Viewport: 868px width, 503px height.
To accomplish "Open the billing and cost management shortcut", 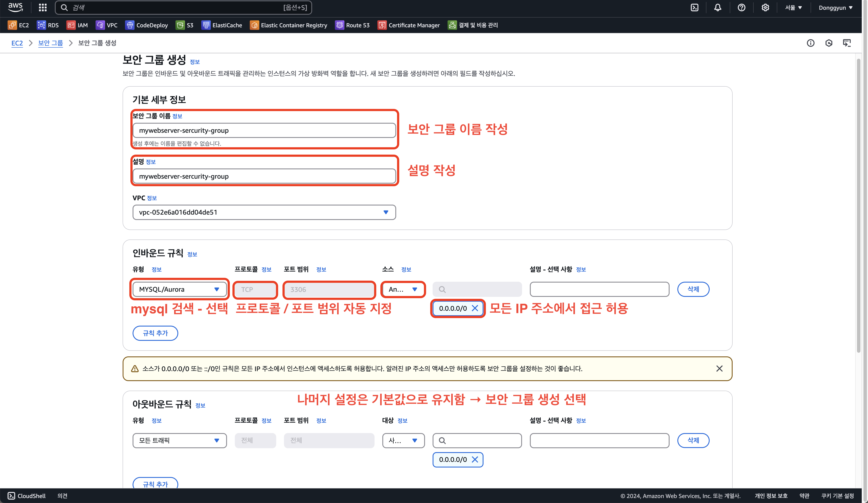I will [x=473, y=25].
